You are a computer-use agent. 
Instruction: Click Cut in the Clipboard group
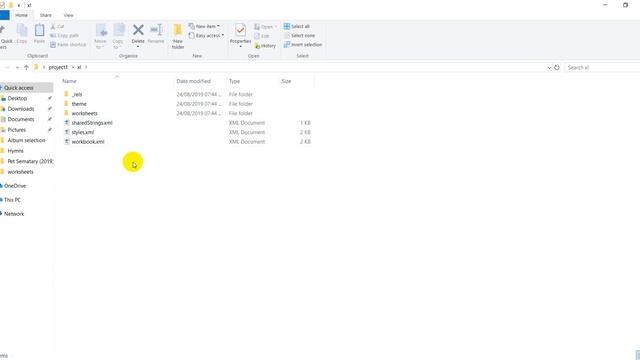[x=58, y=27]
